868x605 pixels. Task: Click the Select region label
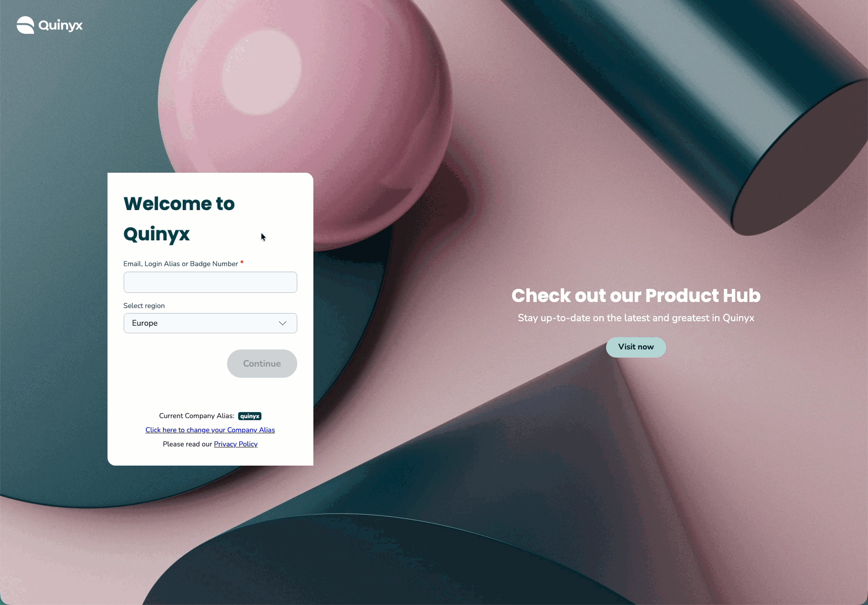coord(144,306)
